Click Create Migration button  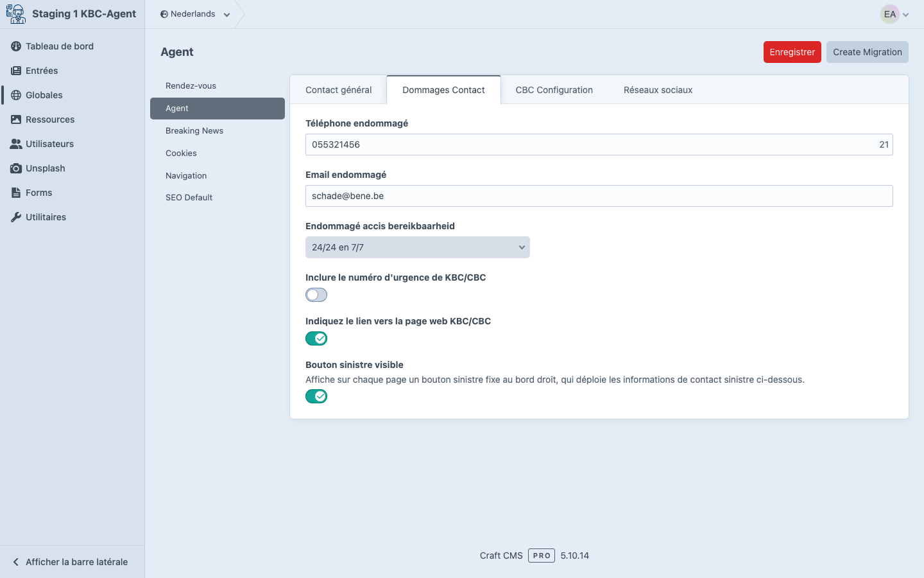coord(868,52)
